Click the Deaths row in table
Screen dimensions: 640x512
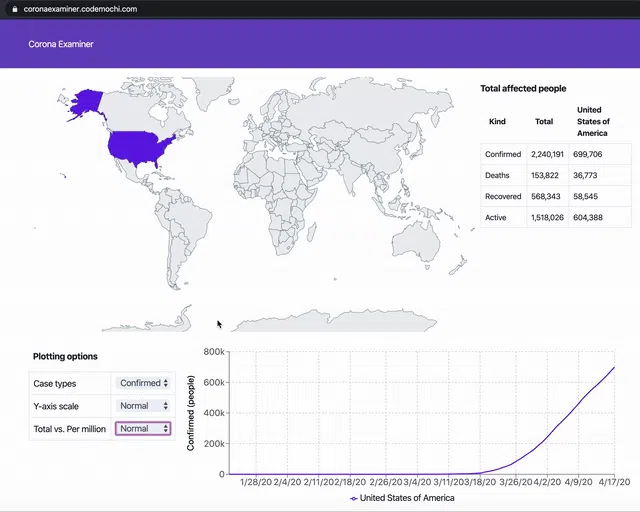tap(556, 176)
